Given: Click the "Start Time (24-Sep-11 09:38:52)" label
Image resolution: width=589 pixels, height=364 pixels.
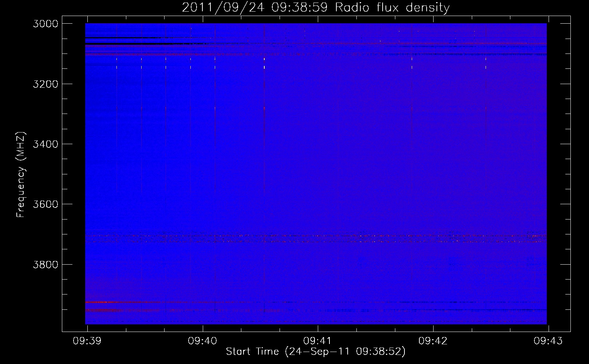Looking at the screenshot, I should pos(316,352).
